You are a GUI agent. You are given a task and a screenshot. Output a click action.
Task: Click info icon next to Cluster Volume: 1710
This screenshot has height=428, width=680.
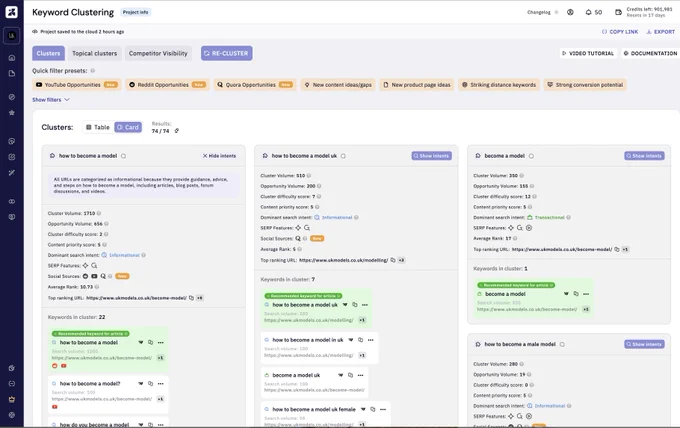point(99,213)
